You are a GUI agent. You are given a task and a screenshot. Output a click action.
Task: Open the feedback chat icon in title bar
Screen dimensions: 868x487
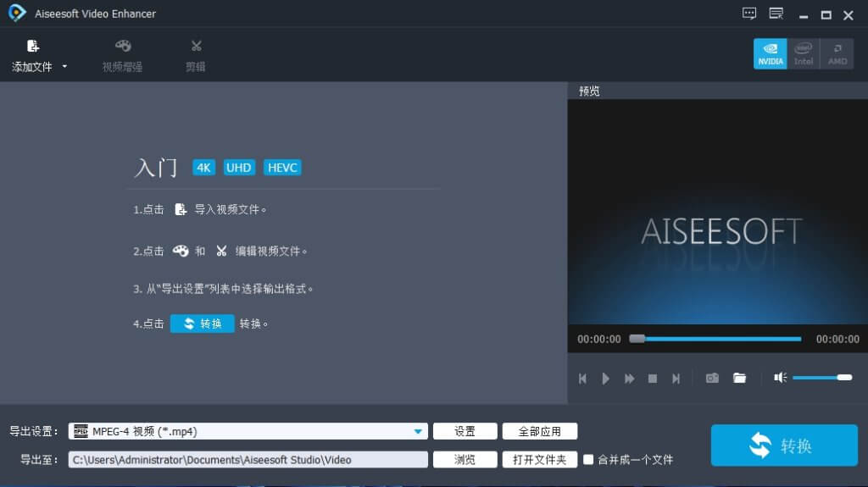(x=748, y=14)
